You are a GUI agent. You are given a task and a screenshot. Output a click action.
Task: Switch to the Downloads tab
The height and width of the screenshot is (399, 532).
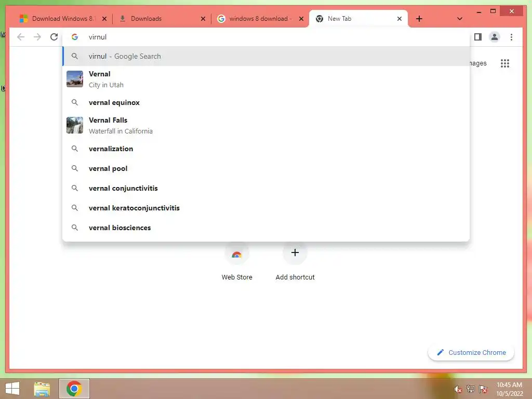(161, 19)
